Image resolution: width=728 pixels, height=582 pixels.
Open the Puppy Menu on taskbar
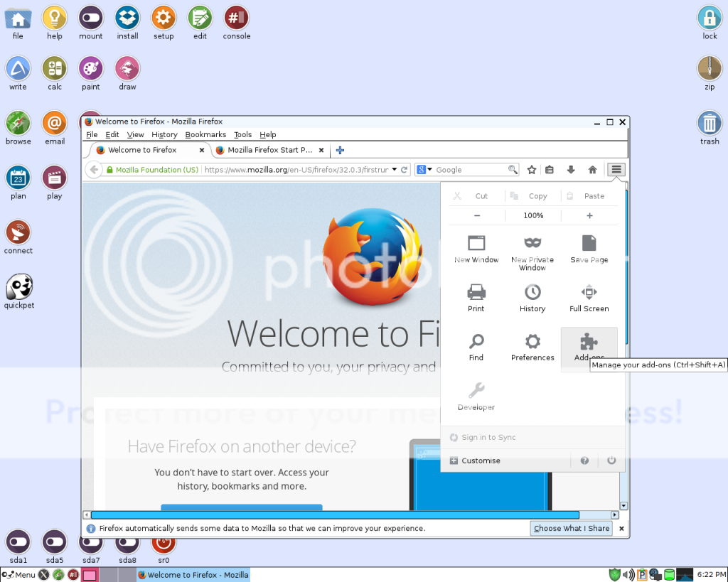click(x=18, y=574)
